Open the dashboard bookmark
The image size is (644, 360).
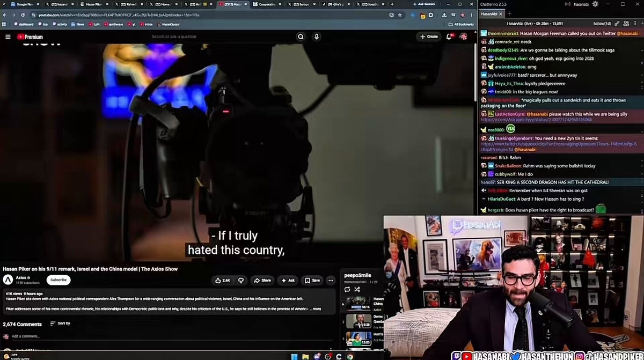coord(24,24)
